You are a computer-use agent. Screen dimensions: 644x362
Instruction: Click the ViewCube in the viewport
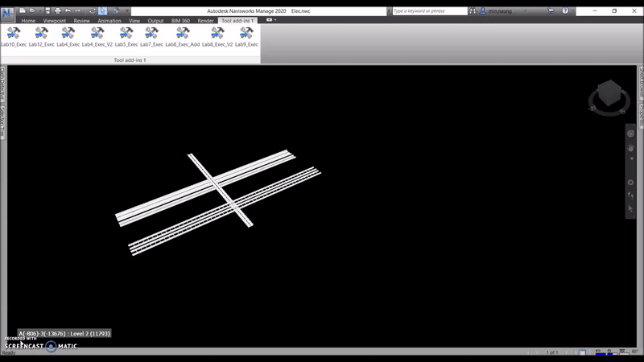pos(608,97)
